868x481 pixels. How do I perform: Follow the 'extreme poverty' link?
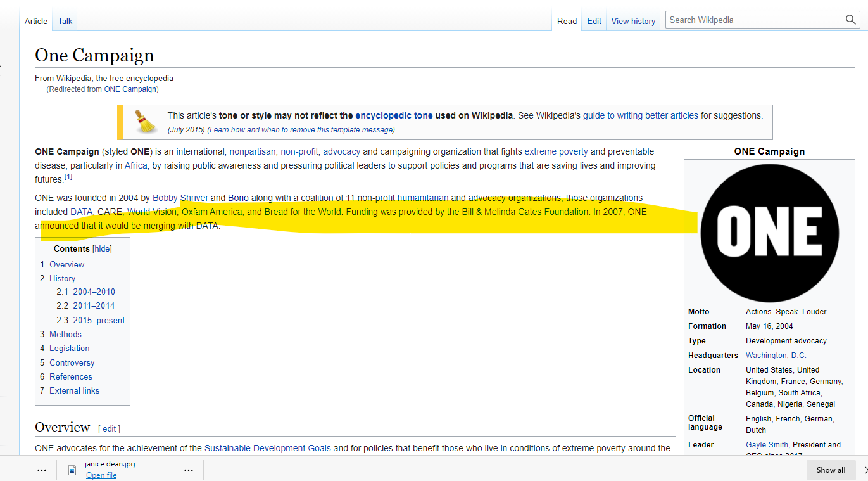(x=556, y=151)
